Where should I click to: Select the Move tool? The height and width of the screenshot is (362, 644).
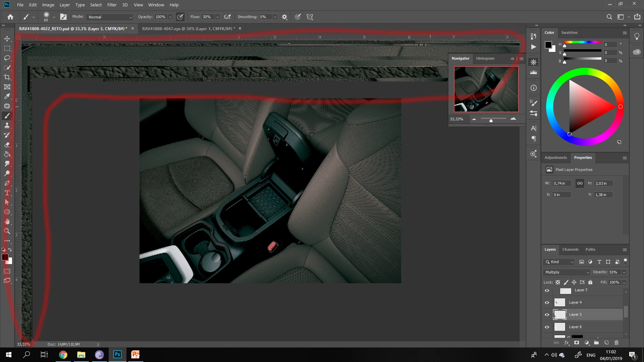pos(7,39)
